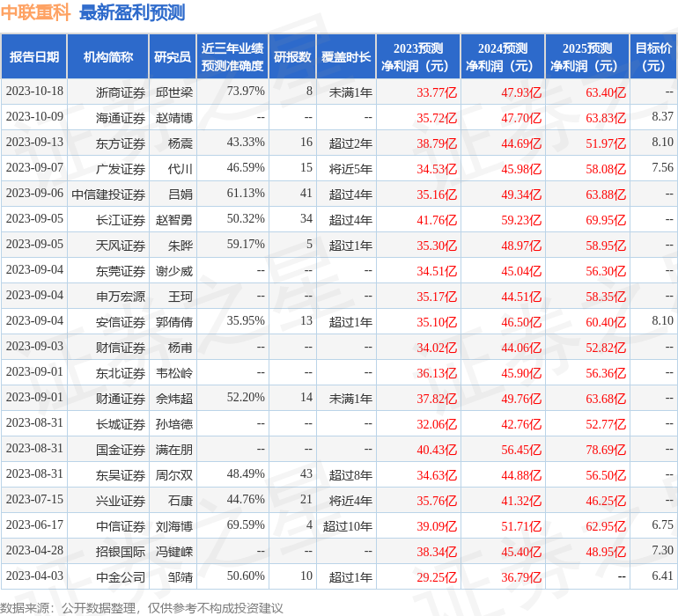Select the 机构简称 column header
Viewport: 678px width, 616px height.
point(108,56)
